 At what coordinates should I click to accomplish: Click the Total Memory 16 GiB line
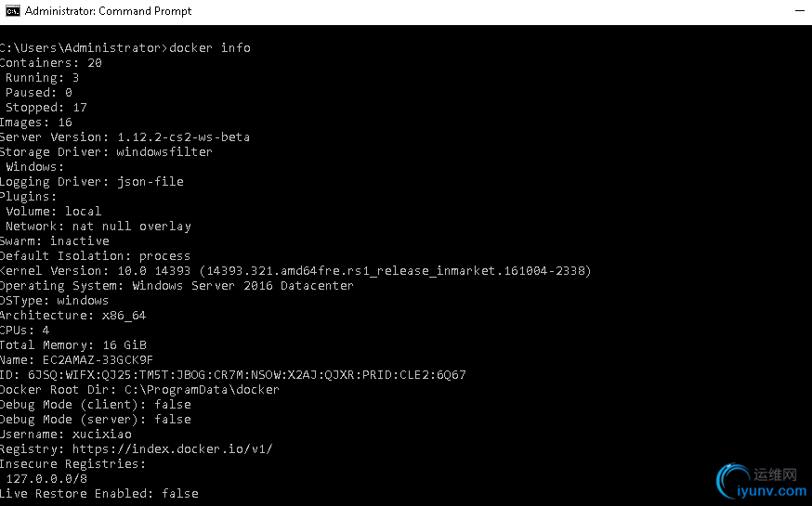[73, 345]
